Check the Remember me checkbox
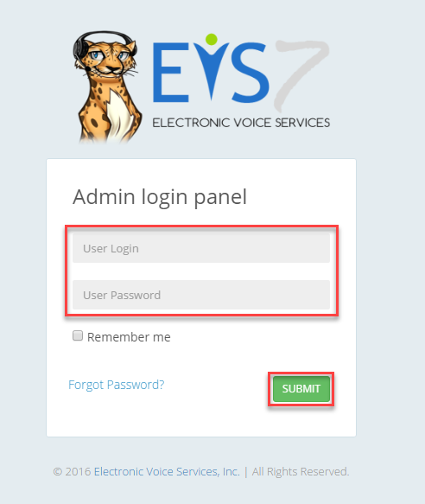 tap(78, 335)
